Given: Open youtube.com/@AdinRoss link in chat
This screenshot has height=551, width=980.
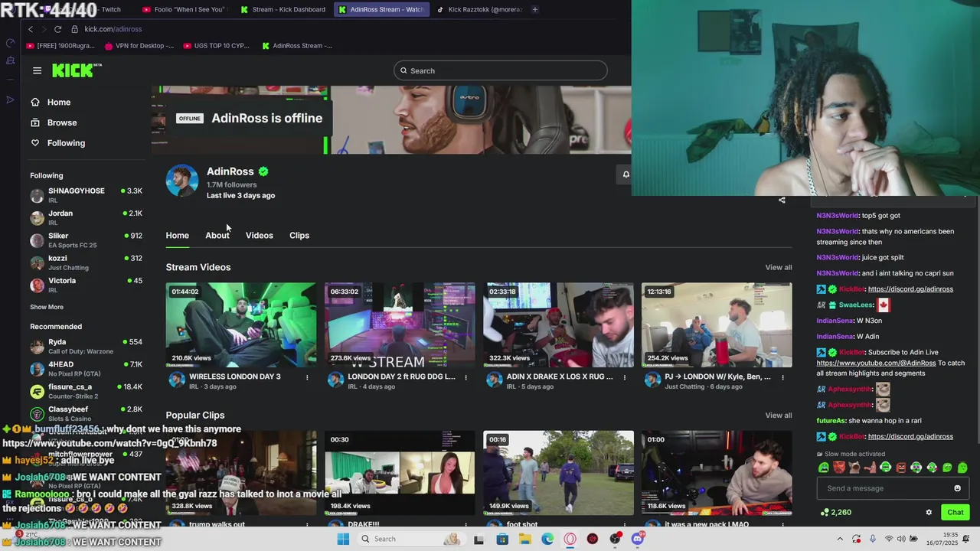Looking at the screenshot, I should click(x=876, y=363).
